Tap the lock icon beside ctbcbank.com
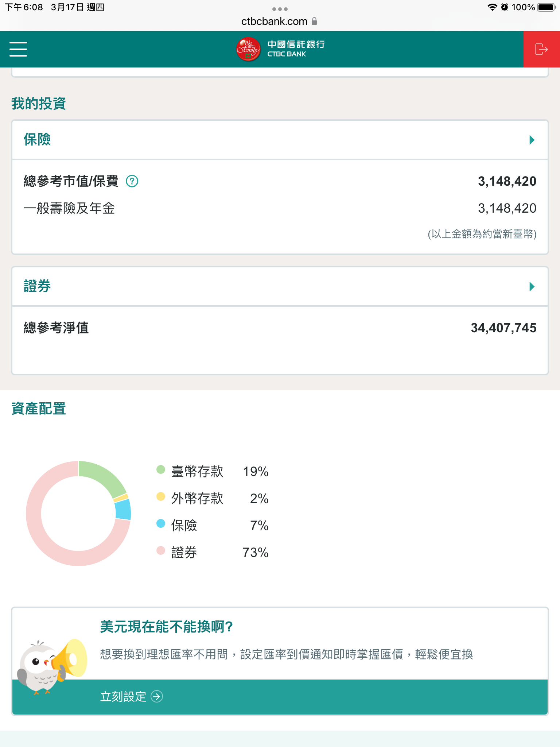The image size is (560, 747). [x=314, y=22]
